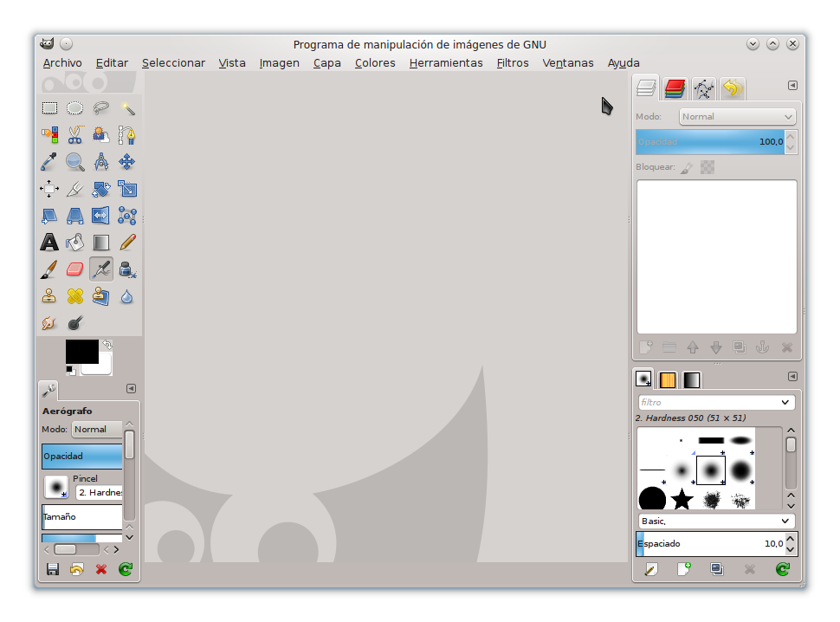840x622 pixels.
Task: Adjust the Aerógrafo Opacidad slider
Action: tap(82, 456)
